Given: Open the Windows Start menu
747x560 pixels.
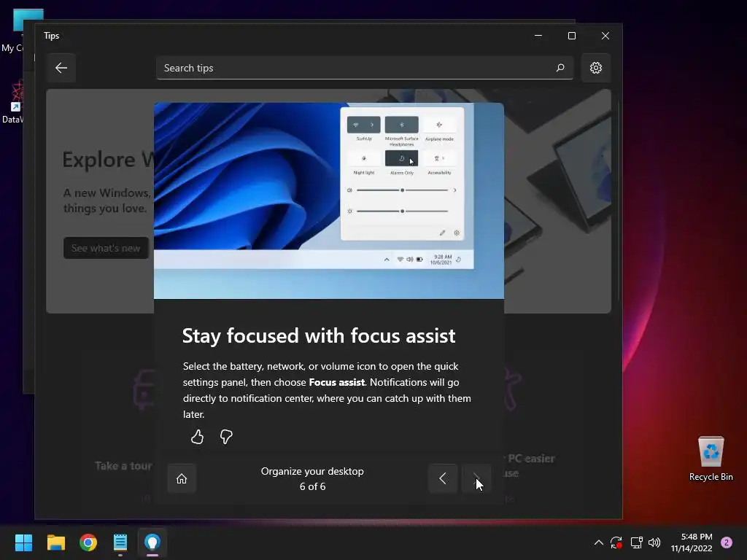Looking at the screenshot, I should tap(23, 542).
